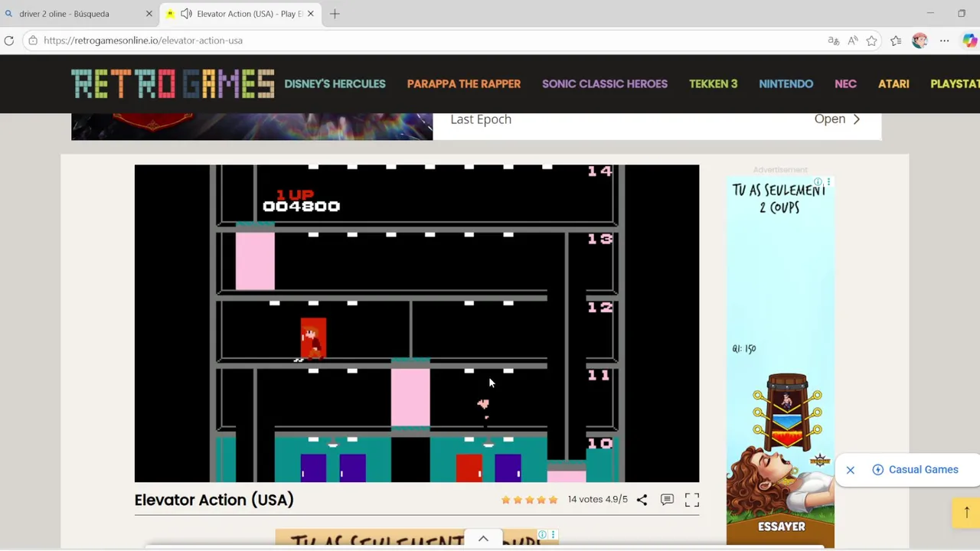The height and width of the screenshot is (551, 980).
Task: Click the Elevator Action (USA) title
Action: [x=214, y=500]
